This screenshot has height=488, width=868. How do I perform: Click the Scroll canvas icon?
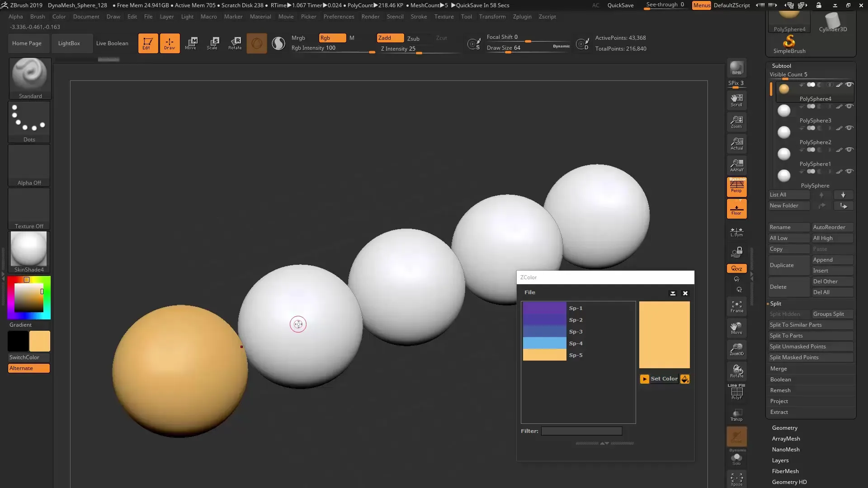[x=736, y=100]
